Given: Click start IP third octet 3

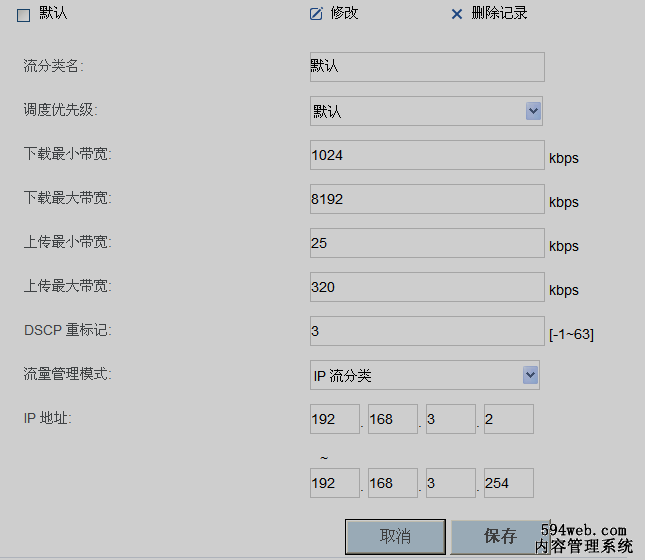Looking at the screenshot, I should (x=451, y=419).
